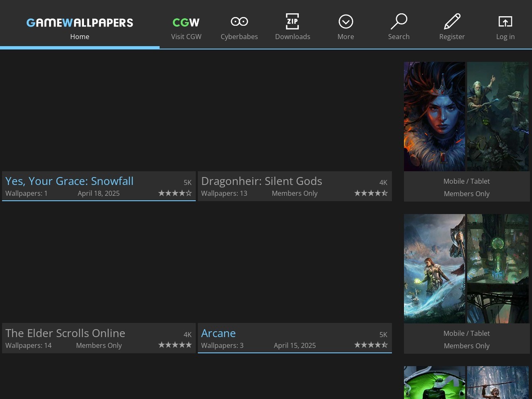532x399 pixels.
Task: Expand the More dropdown menu
Action: 345,22
